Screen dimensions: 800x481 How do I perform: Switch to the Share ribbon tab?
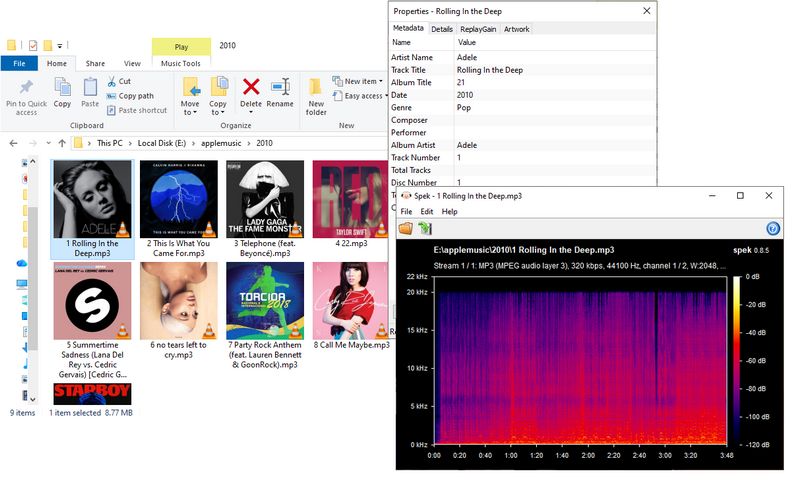pos(95,64)
